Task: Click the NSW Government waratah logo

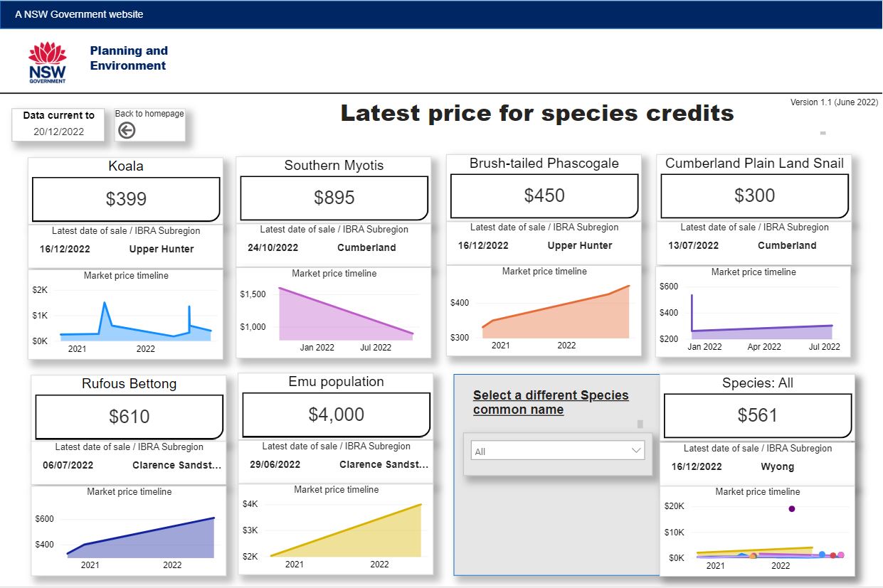Action: click(47, 63)
